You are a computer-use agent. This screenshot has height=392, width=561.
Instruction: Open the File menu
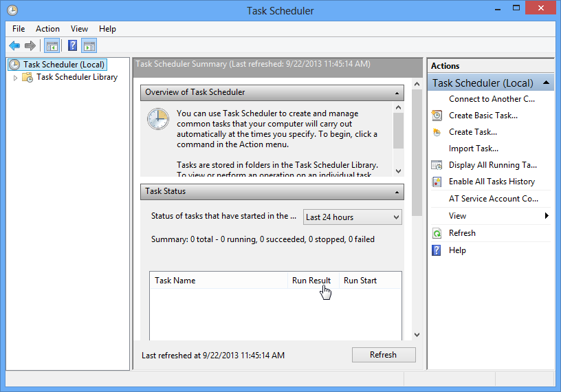(19, 29)
